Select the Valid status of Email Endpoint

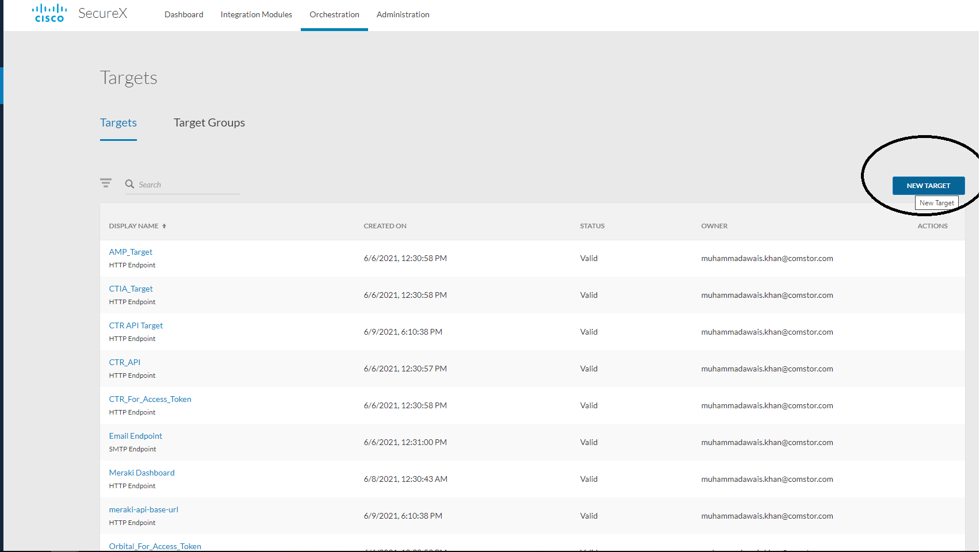[x=589, y=442]
